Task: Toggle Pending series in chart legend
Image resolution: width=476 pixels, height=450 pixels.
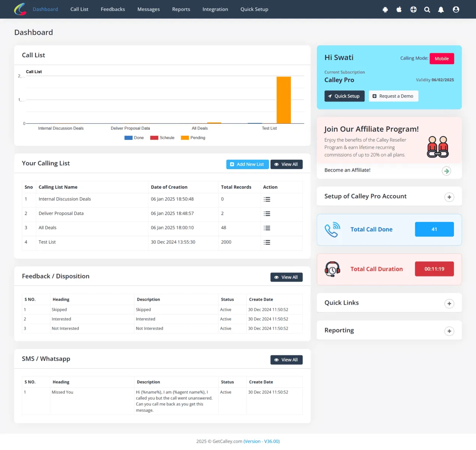Action: coord(193,138)
